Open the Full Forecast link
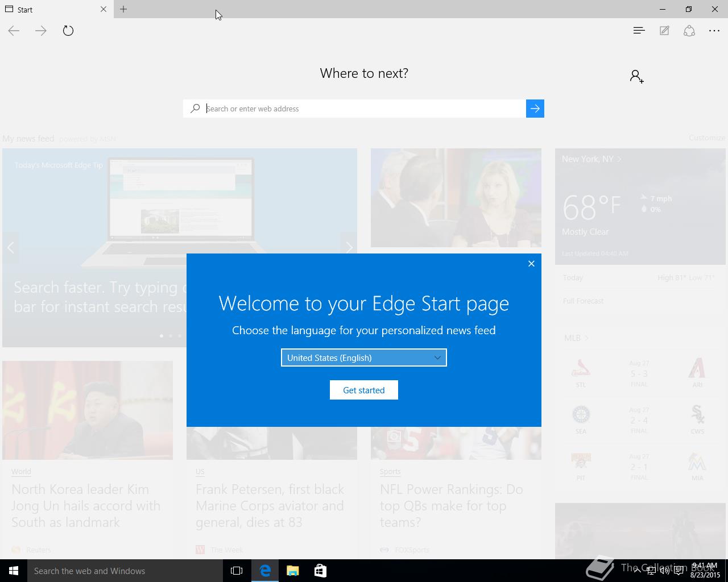 coord(583,301)
